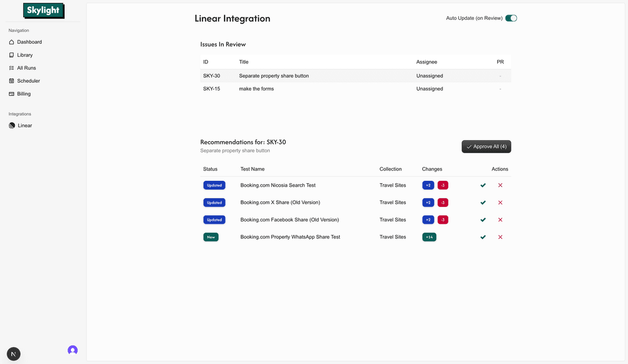Select issue row SKY-15

point(356,89)
